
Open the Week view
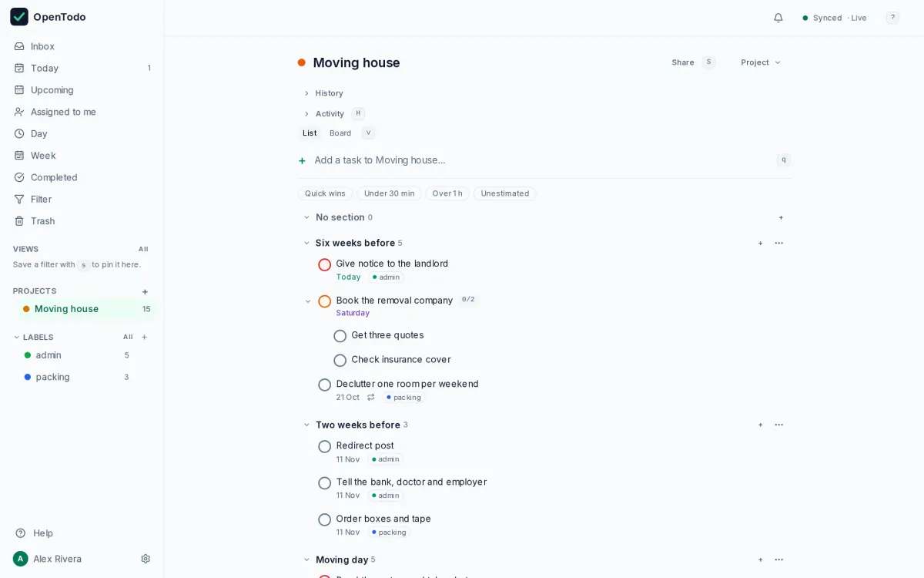click(82, 156)
